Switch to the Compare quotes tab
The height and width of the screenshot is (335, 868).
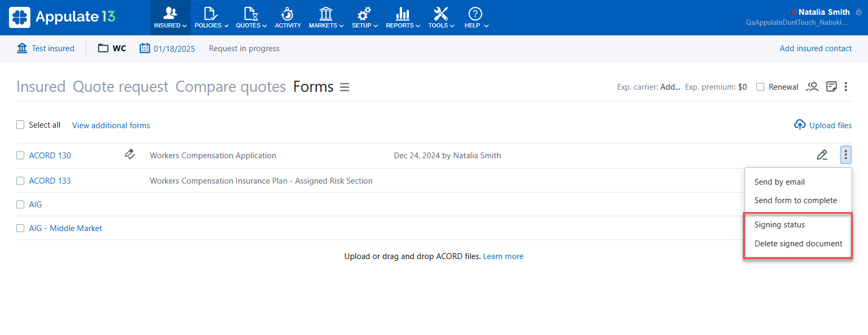[230, 87]
